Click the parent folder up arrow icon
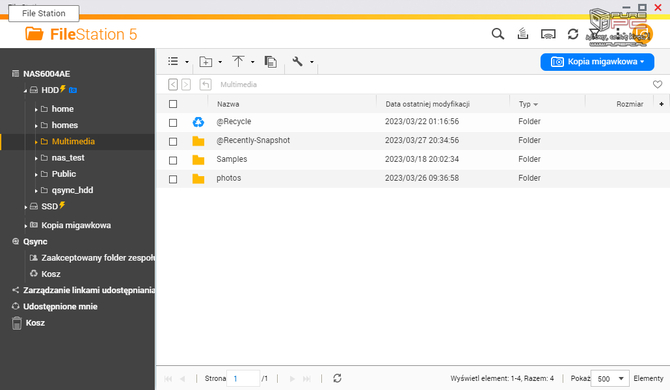670x390 pixels. click(x=206, y=85)
